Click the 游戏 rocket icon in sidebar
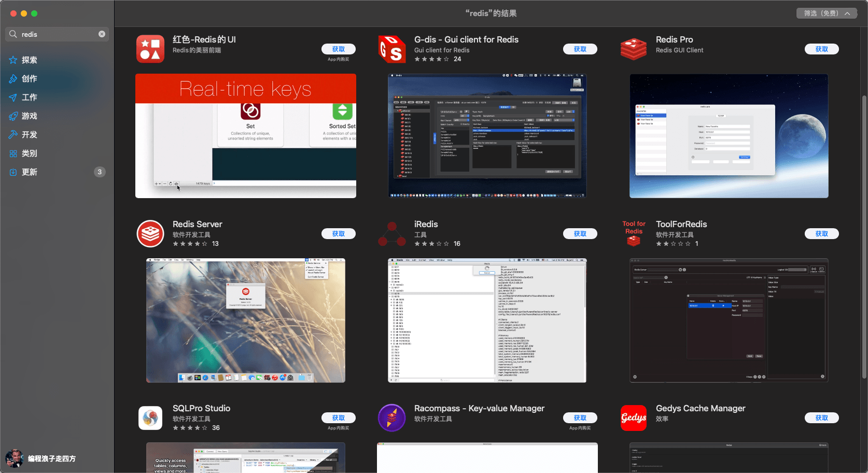Screen dimensions: 868x473 [13, 116]
